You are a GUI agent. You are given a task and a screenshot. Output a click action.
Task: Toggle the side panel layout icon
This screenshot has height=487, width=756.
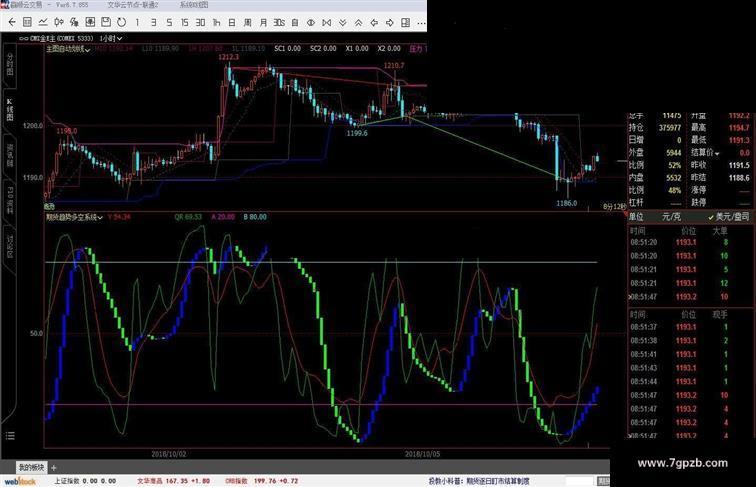point(405,22)
